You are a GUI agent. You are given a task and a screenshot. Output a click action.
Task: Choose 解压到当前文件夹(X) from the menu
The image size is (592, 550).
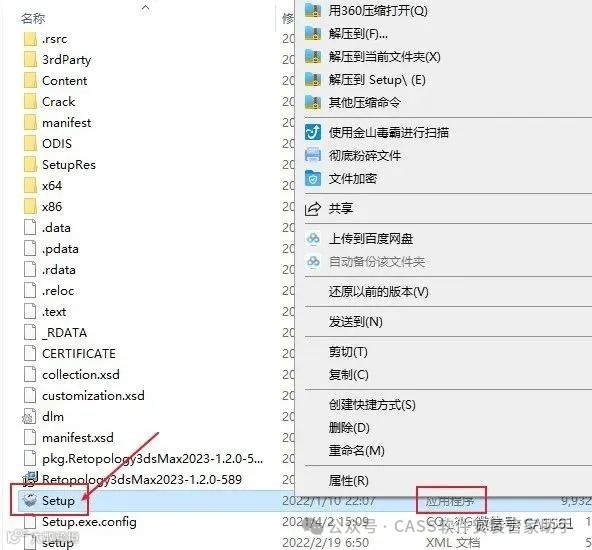(x=384, y=57)
